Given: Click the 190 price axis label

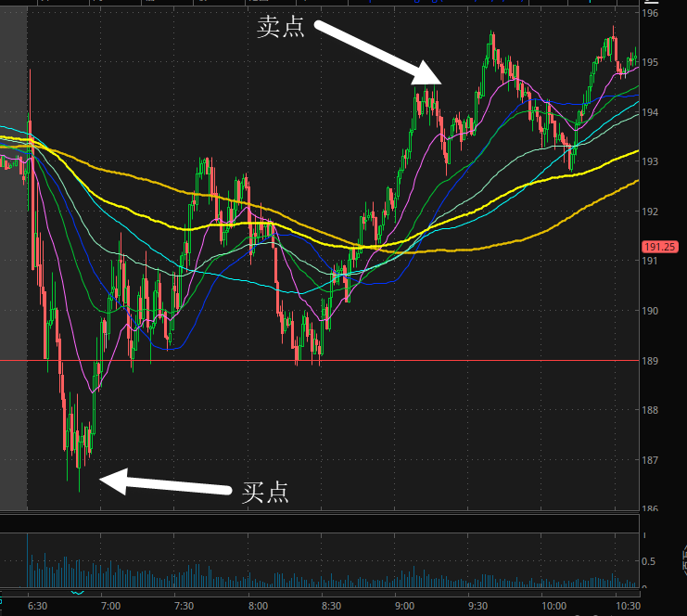Looking at the screenshot, I should pos(650,311).
